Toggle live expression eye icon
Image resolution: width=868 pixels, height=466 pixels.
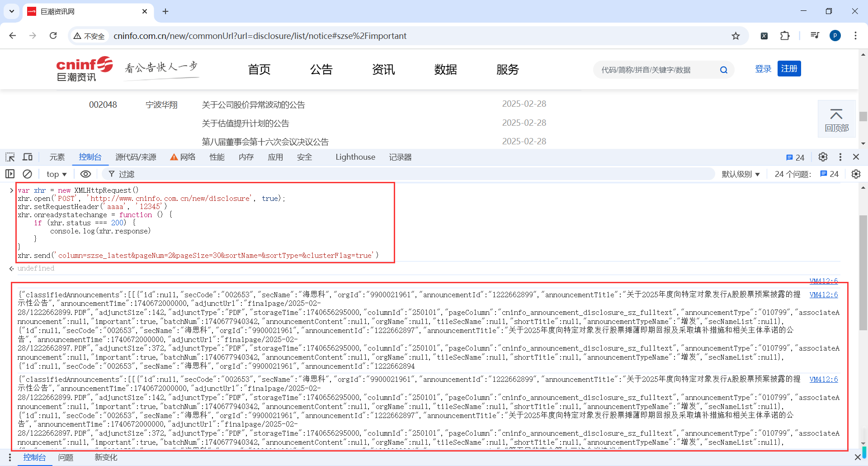click(85, 174)
